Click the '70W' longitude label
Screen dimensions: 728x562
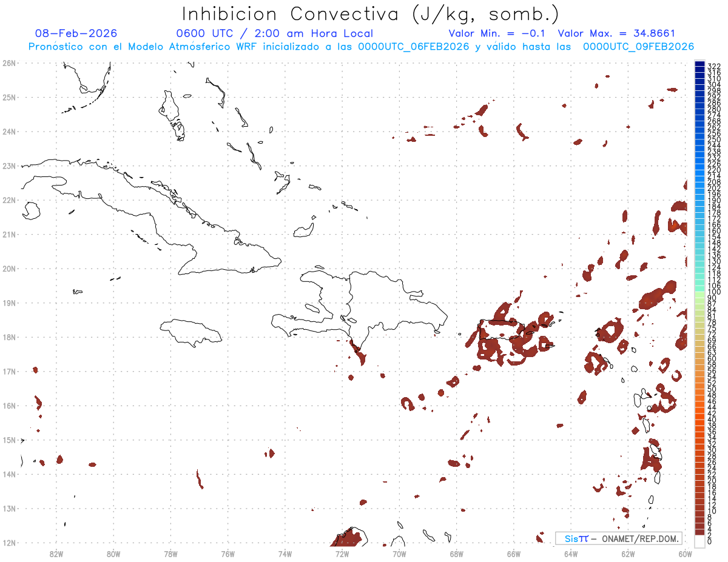[x=399, y=553]
